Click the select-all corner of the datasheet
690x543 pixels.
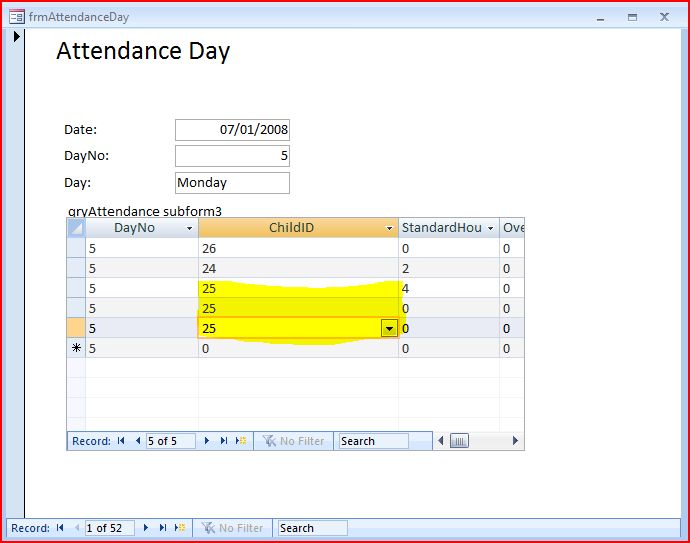tap(76, 229)
